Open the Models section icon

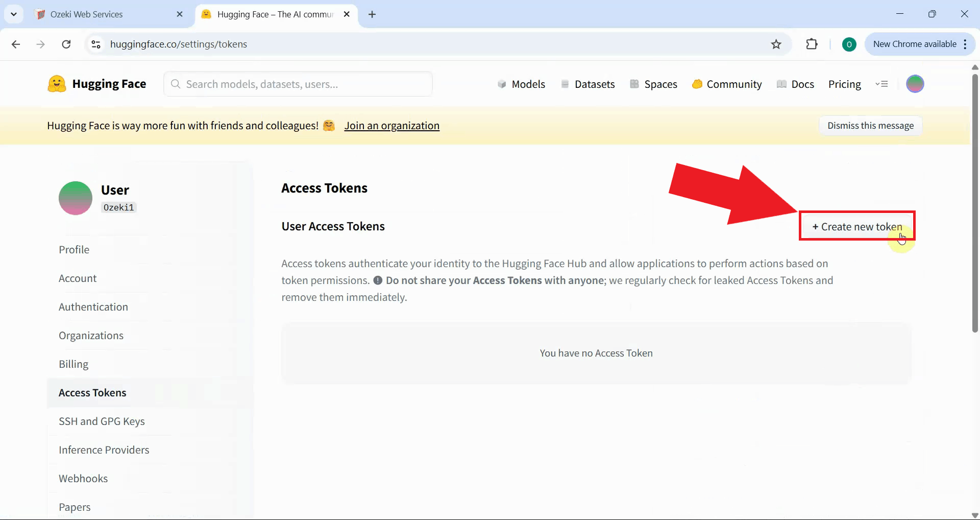502,84
